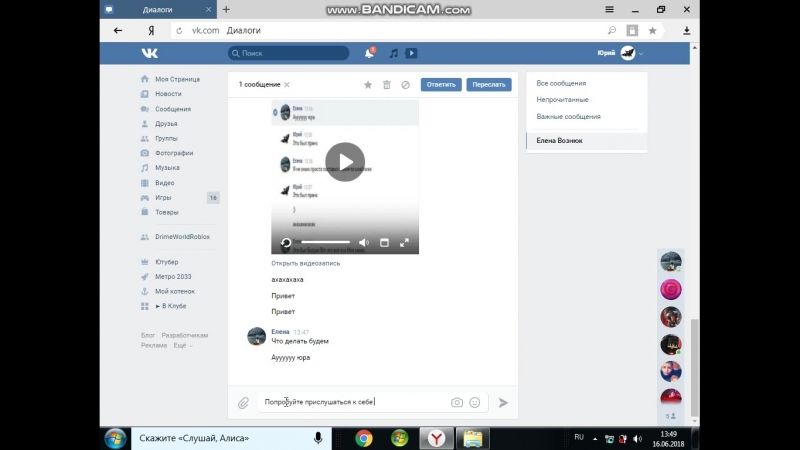Mute the video volume icon
Screen dimensions: 800x450
pyautogui.click(x=364, y=243)
